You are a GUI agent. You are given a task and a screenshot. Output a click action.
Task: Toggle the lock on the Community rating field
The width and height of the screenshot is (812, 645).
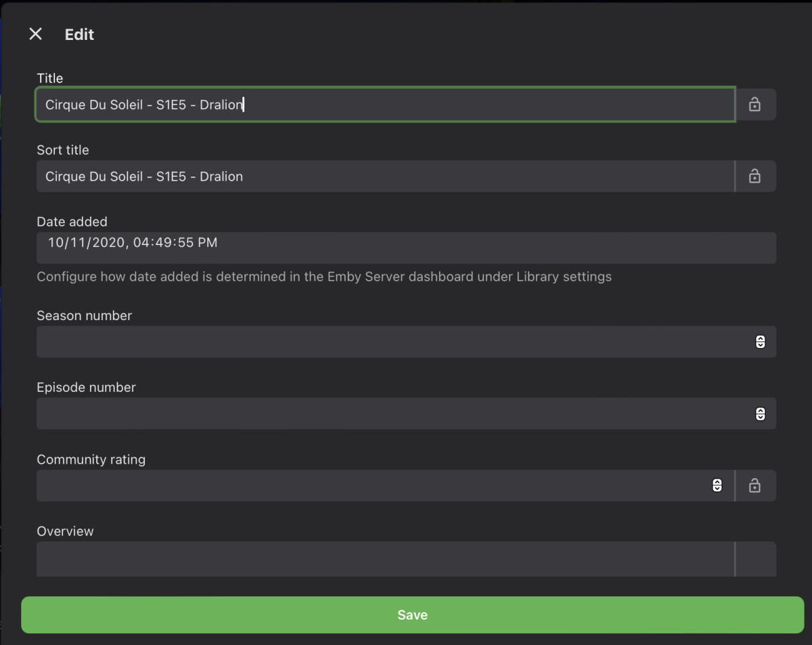[x=755, y=485]
